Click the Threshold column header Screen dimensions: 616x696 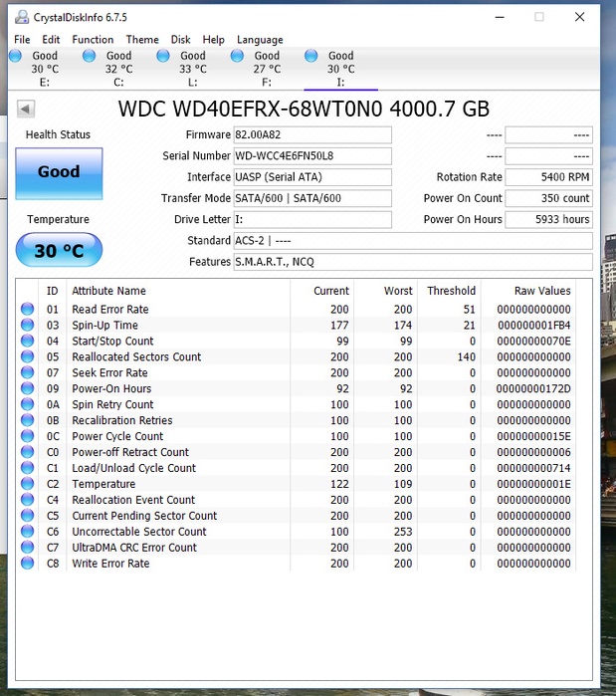coord(451,291)
